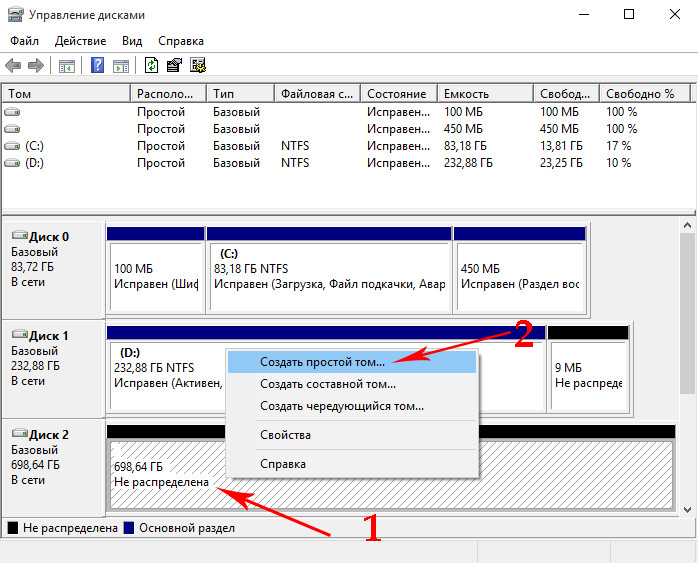Viewport: 698px width, 563px height.
Task: Click the 232,88 ГБ capacity cell in list
Action: tap(468, 163)
